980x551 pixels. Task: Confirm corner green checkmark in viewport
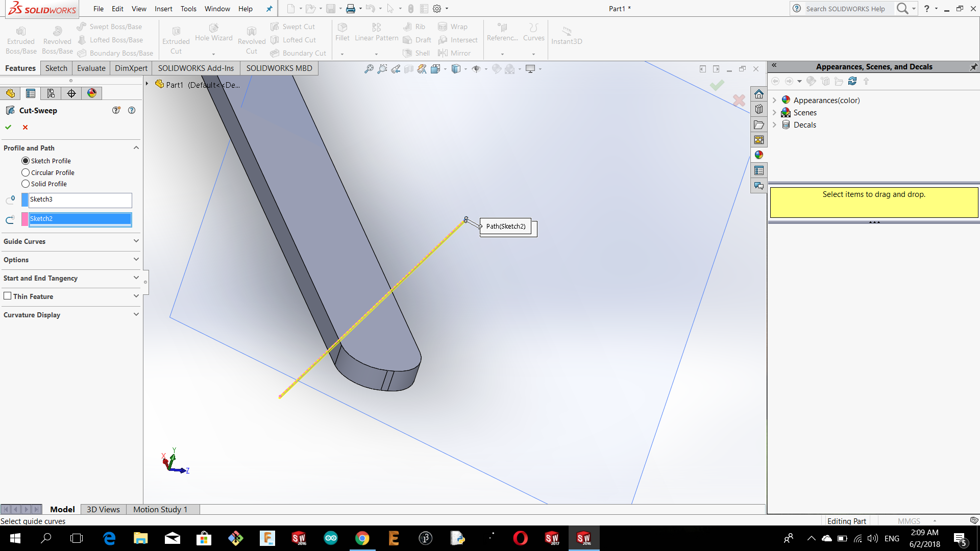pyautogui.click(x=717, y=85)
